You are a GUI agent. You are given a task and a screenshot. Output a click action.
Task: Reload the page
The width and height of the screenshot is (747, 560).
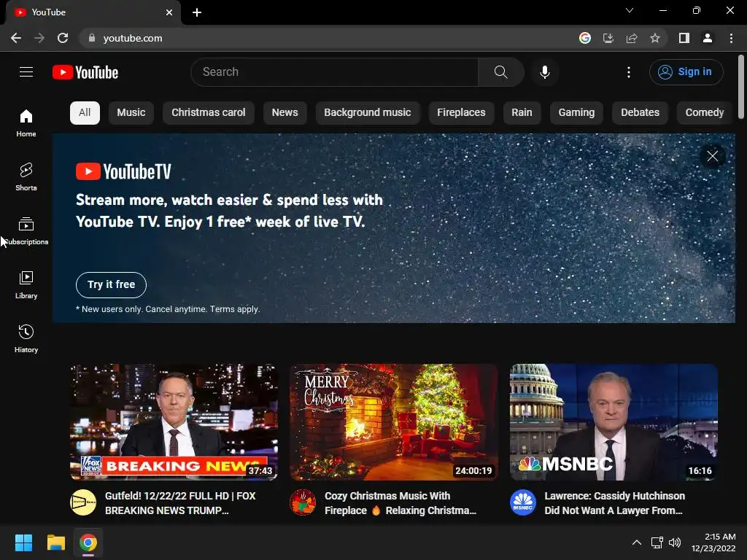click(x=63, y=38)
